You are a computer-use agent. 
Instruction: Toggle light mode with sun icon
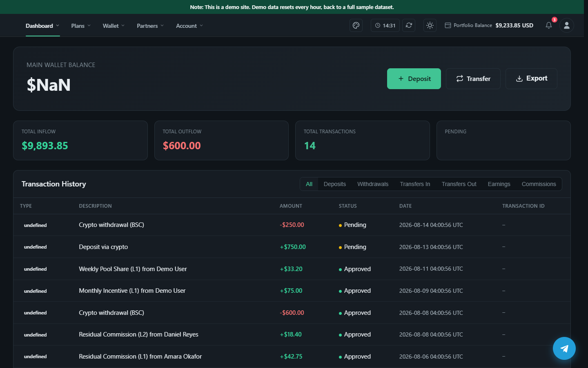point(430,25)
